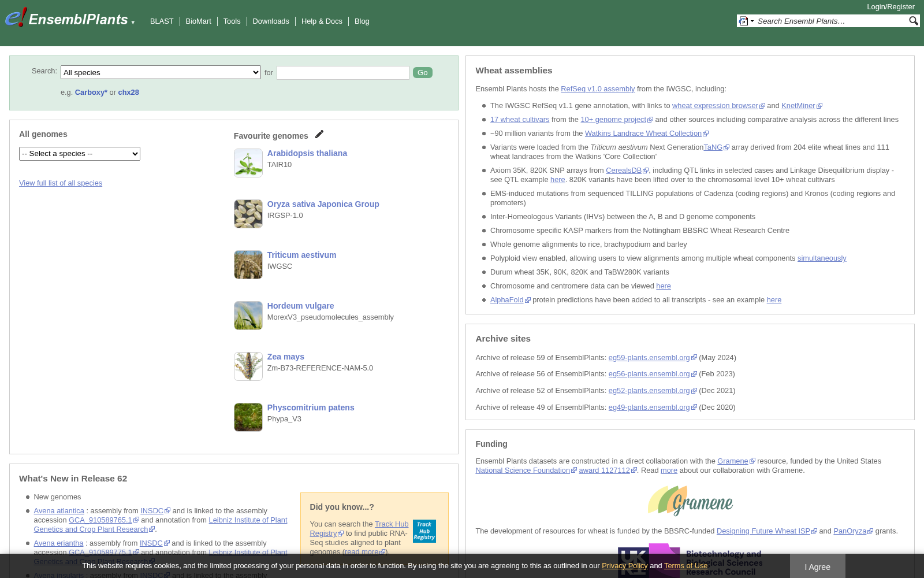The image size is (924, 578).
Task: Open the Avena atlantica link
Action: [x=59, y=511]
